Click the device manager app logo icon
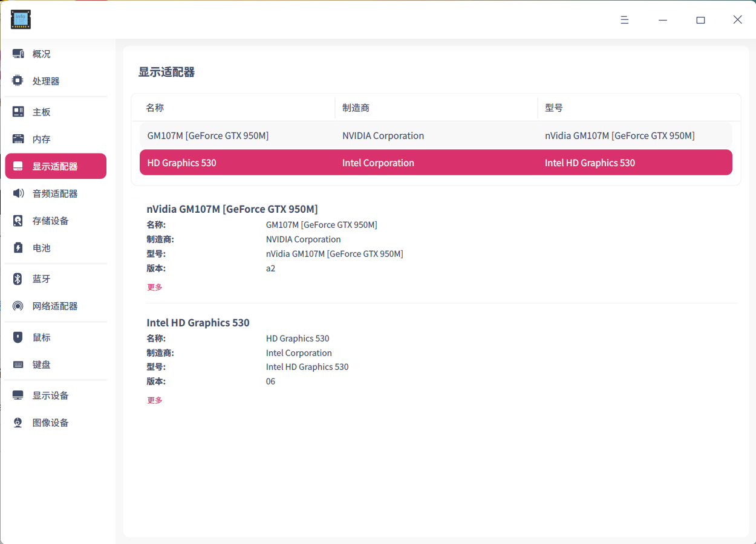 (x=21, y=19)
